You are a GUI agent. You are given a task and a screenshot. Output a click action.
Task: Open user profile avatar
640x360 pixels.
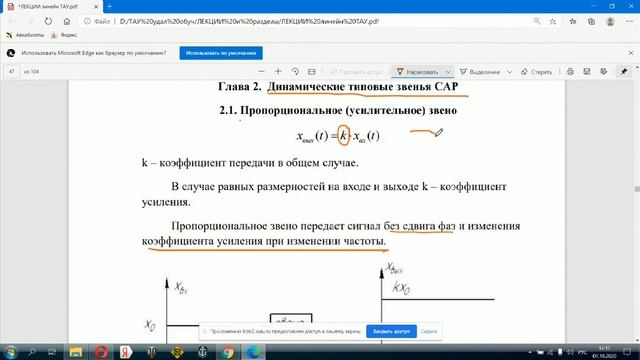click(610, 21)
